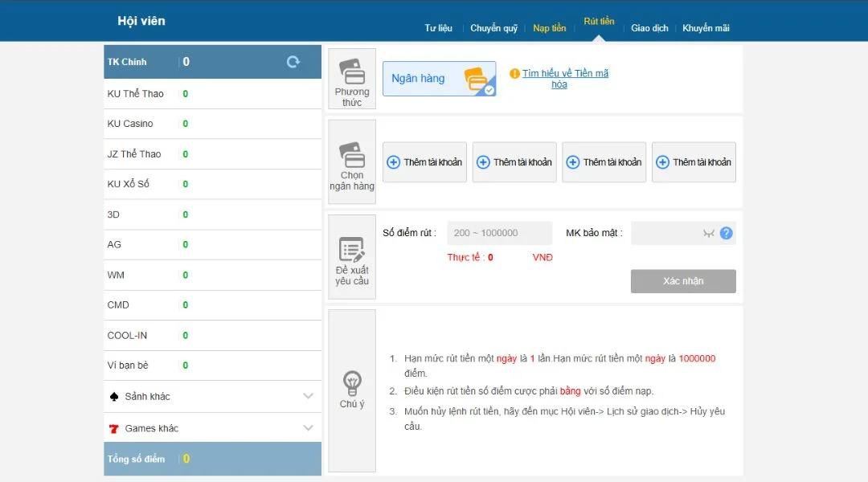Select the 3D wallet row
Image resolution: width=868 pixels, height=482 pixels.
(x=212, y=214)
